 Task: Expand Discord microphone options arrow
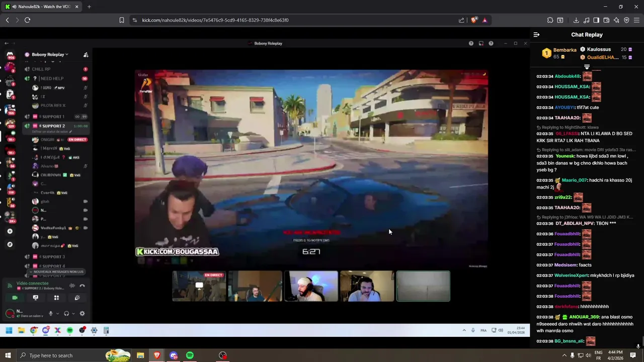point(57,314)
